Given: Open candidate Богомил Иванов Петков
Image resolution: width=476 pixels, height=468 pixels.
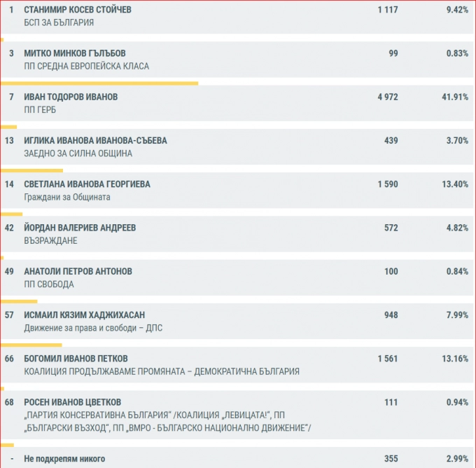Looking at the screenshot, I should pyautogui.click(x=76, y=359).
